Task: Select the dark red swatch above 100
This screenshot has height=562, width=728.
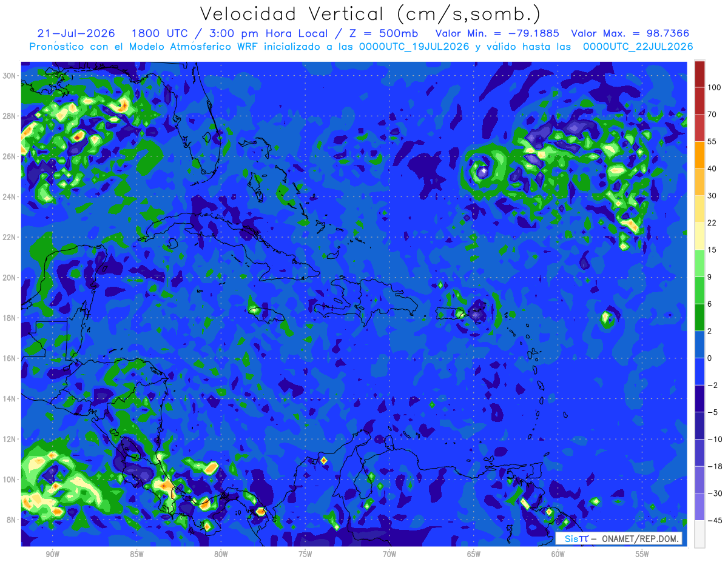Action: 699,74
